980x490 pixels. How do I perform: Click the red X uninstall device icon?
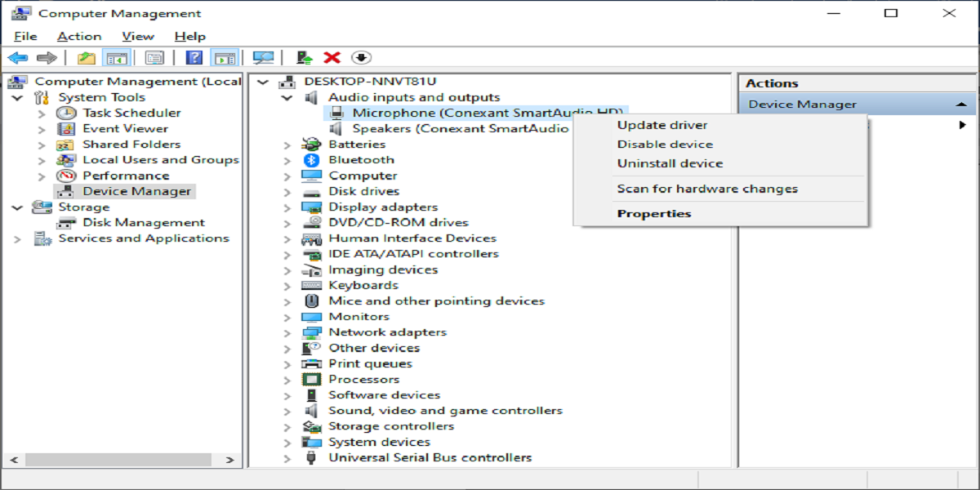click(x=332, y=58)
